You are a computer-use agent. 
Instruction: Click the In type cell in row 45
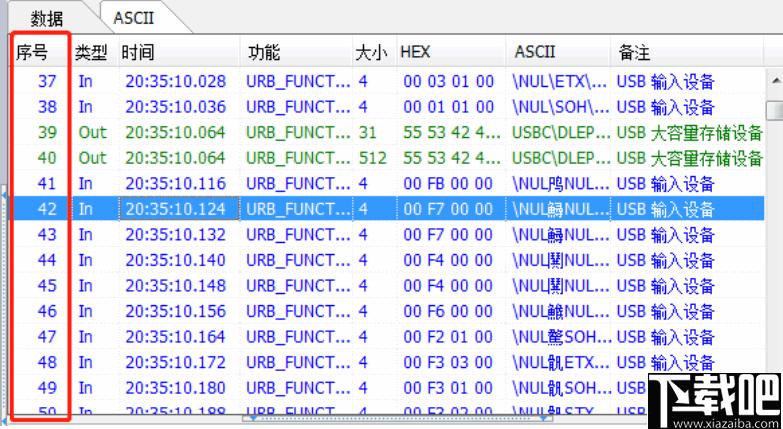(85, 286)
